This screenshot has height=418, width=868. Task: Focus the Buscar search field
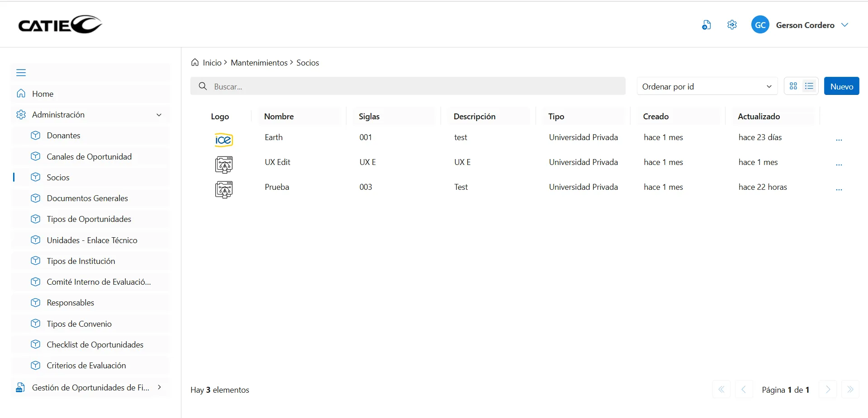(407, 86)
